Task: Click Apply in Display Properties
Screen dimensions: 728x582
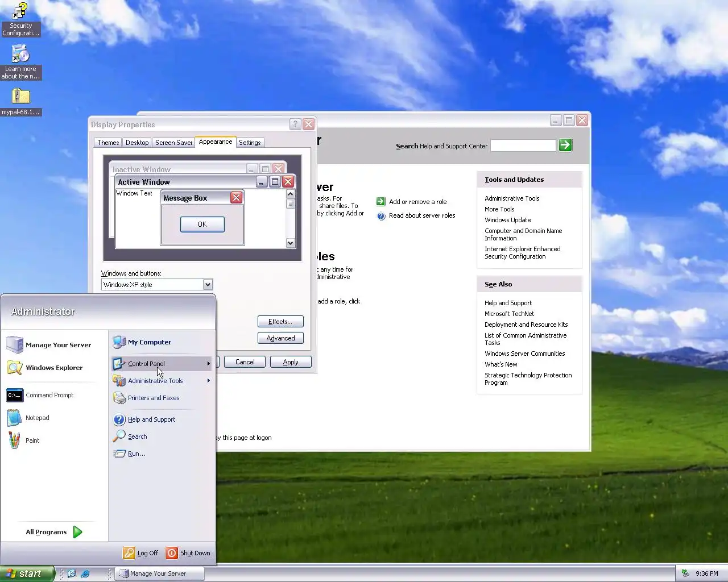Action: 291,362
